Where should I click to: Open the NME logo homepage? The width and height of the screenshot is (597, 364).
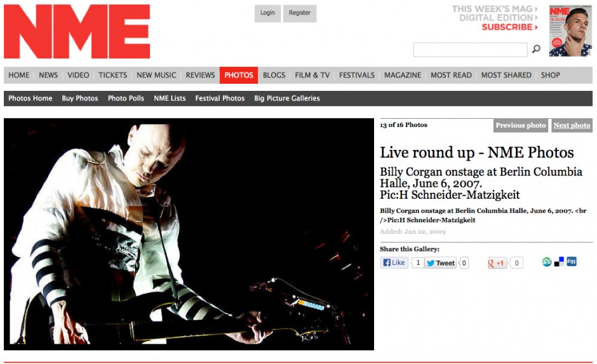coord(77,32)
